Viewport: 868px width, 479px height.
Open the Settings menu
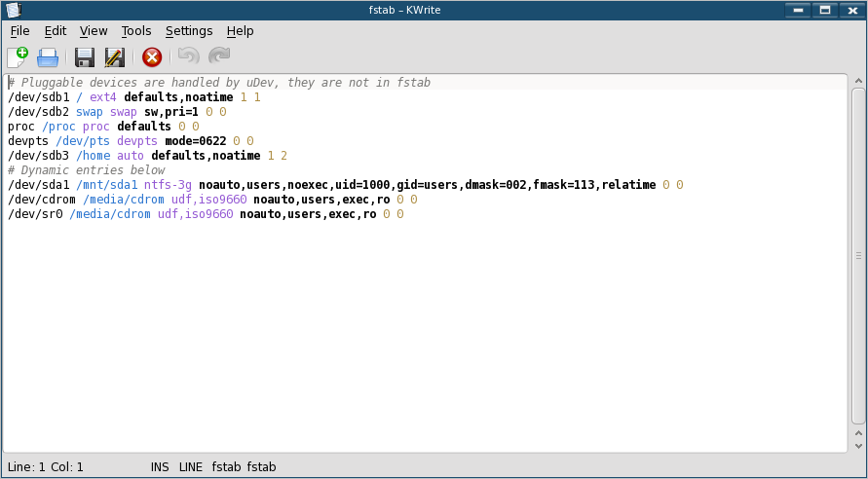point(189,31)
